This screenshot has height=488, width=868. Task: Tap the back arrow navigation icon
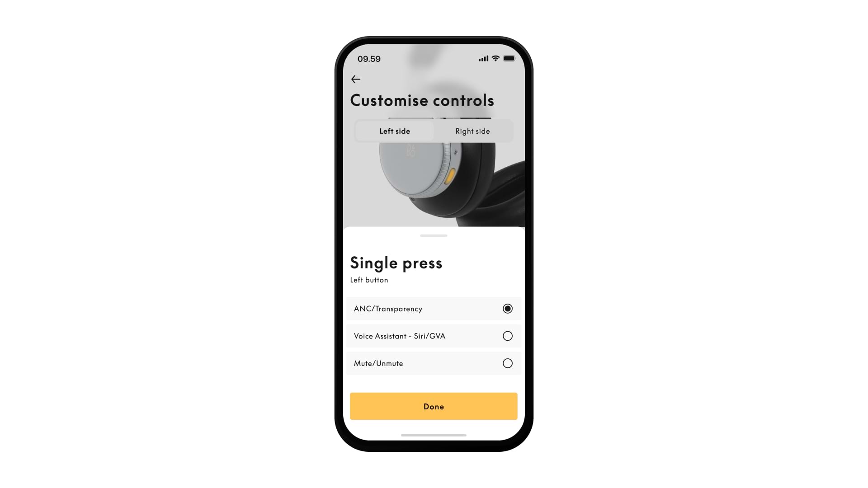pyautogui.click(x=355, y=79)
